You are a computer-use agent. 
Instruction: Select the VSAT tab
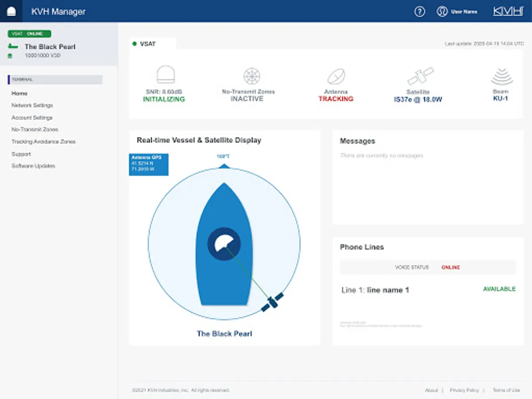(153, 44)
